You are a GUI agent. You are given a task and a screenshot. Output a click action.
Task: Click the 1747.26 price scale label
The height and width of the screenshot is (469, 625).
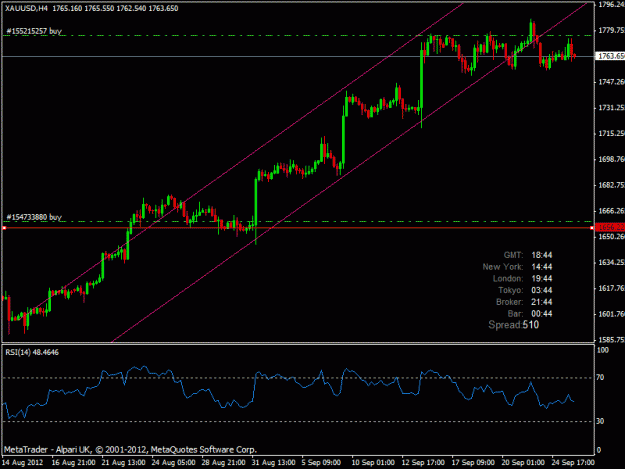(x=611, y=82)
